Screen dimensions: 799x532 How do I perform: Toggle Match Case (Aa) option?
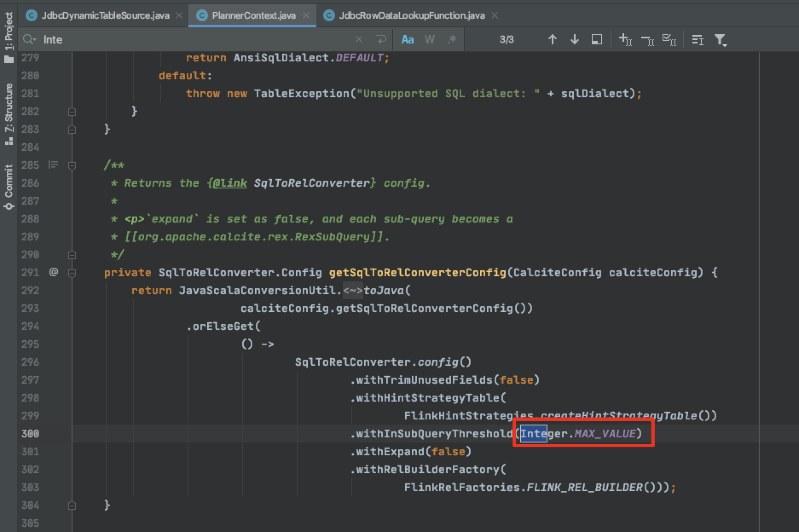[x=407, y=40]
